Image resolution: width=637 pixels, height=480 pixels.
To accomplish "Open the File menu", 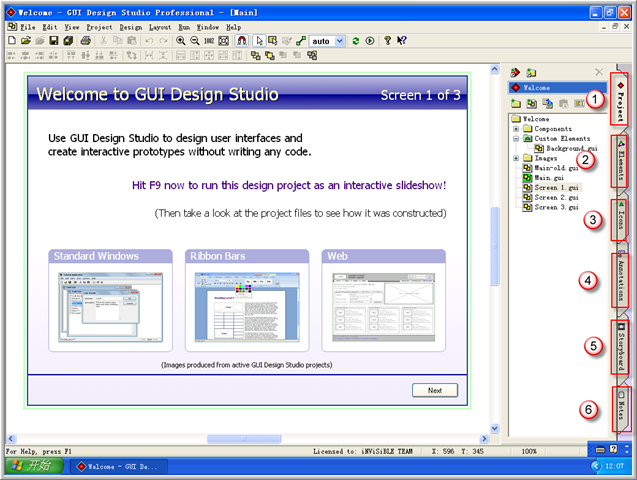I will 28,27.
